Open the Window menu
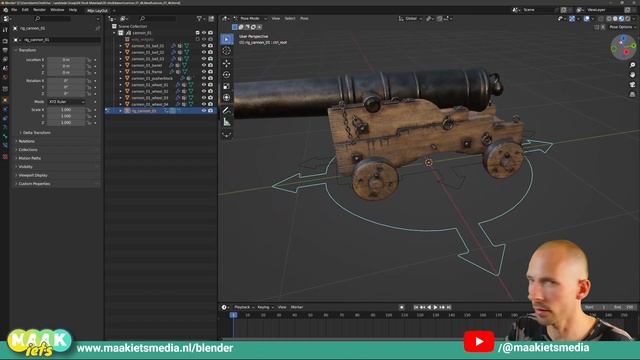The height and width of the screenshot is (360, 640). (x=57, y=10)
